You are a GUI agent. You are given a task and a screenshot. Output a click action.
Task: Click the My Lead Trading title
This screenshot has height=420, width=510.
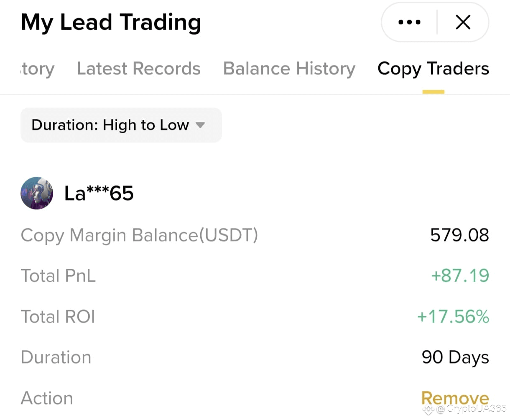tap(111, 22)
